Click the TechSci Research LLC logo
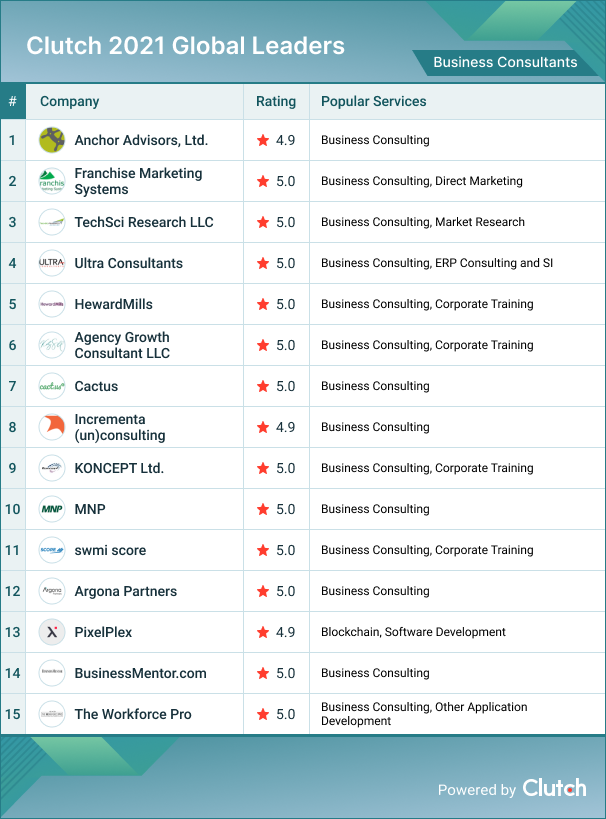Image resolution: width=606 pixels, height=819 pixels. (52, 222)
